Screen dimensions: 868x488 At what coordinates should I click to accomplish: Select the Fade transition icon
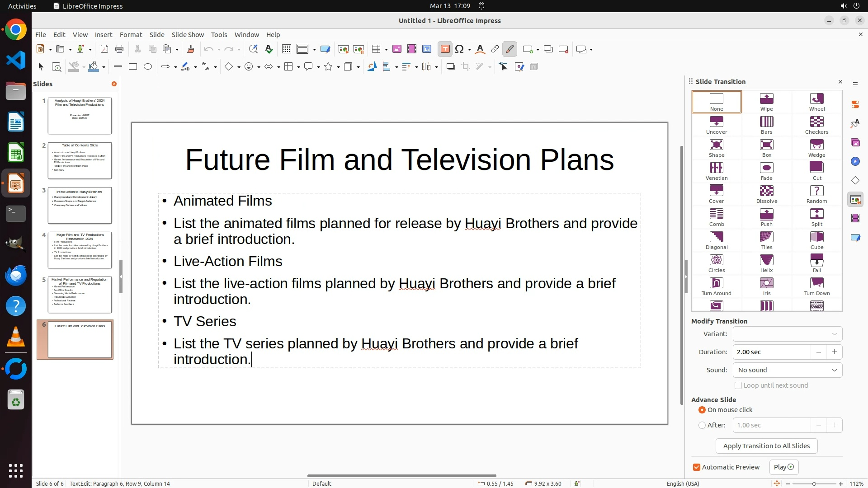pos(766,168)
